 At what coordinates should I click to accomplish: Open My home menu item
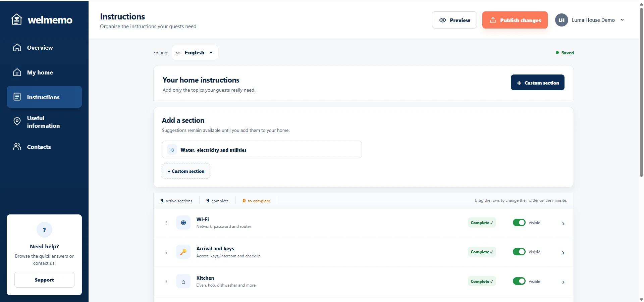tap(44, 72)
